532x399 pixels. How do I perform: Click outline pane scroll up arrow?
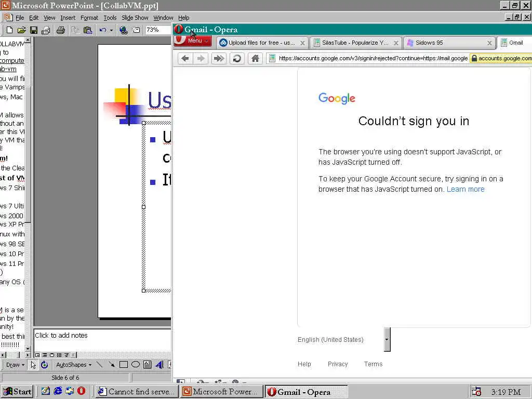pos(28,41)
